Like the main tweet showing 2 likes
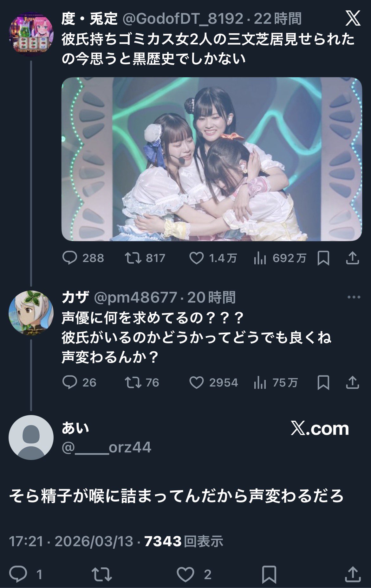The image size is (371, 588). (185, 574)
